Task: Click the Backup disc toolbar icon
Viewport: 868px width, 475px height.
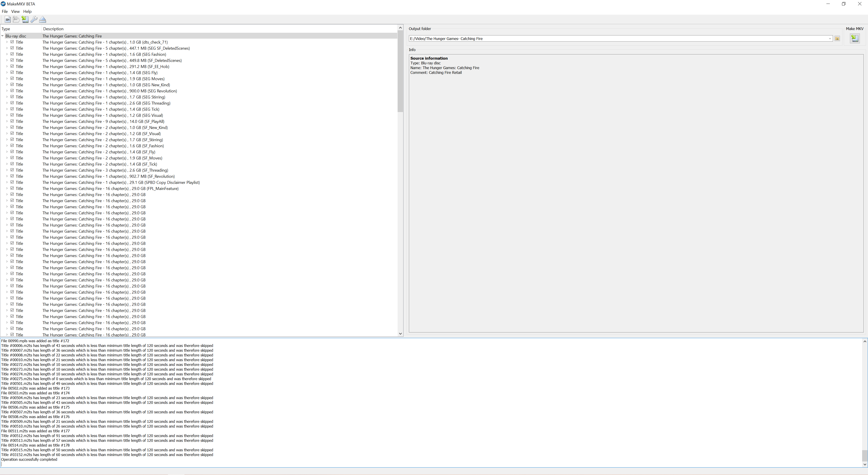Action: pyautogui.click(x=25, y=19)
